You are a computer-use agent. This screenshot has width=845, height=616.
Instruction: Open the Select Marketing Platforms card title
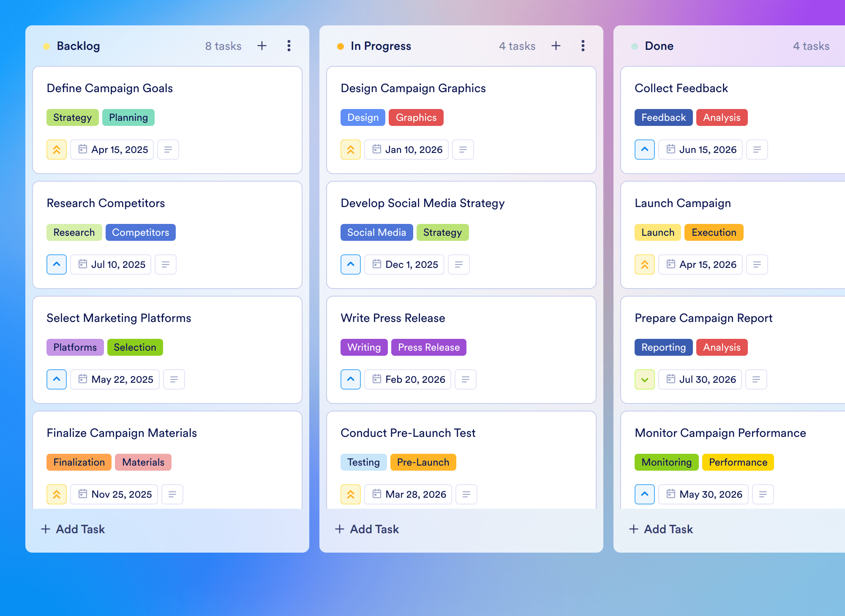tap(119, 318)
